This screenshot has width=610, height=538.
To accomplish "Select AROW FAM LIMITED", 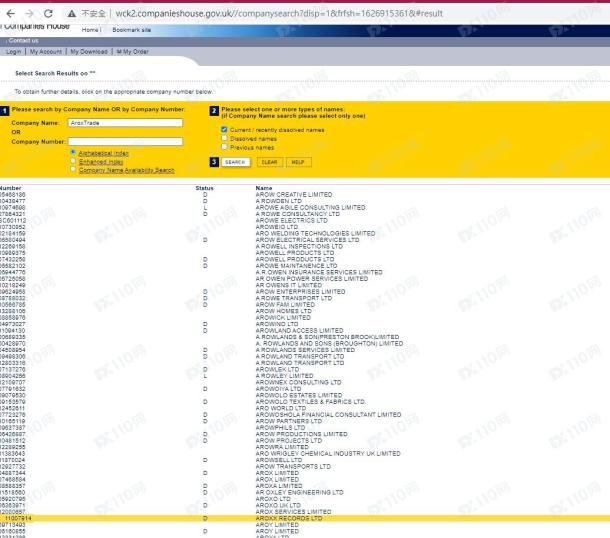I will click(x=285, y=305).
